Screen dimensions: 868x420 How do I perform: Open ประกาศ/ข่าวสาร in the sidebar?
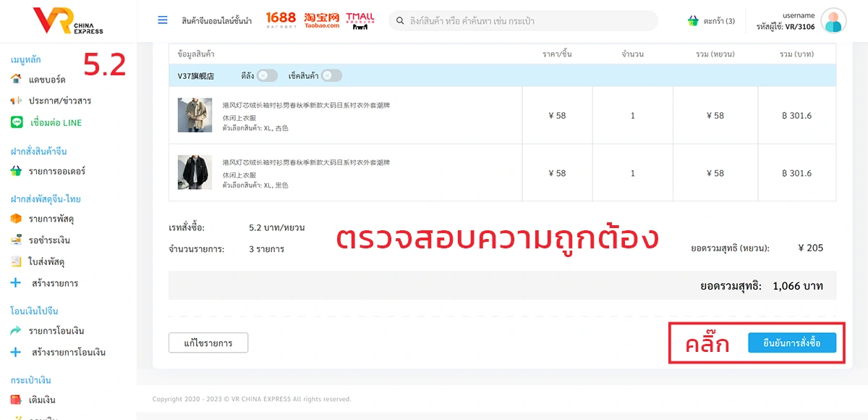tap(59, 101)
